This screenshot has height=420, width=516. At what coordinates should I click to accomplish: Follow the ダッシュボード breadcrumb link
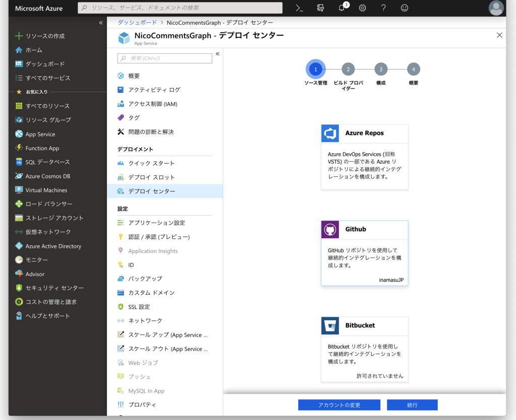(137, 22)
